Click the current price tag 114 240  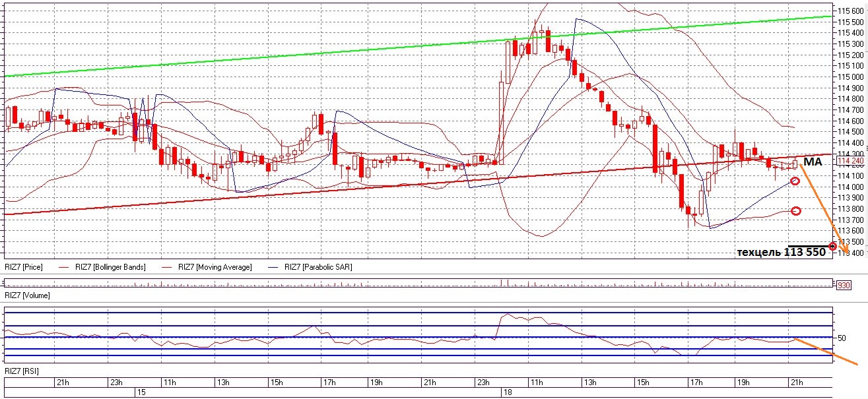[x=850, y=160]
